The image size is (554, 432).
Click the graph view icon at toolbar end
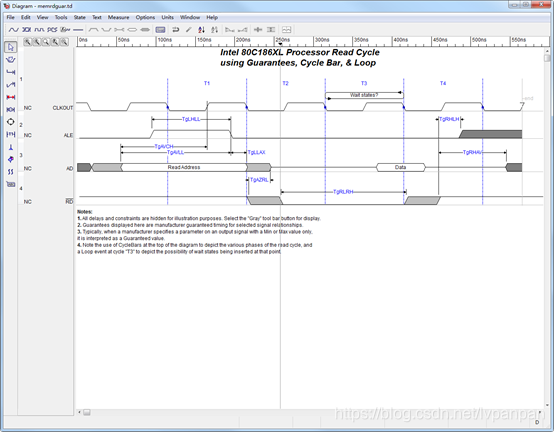tap(287, 30)
